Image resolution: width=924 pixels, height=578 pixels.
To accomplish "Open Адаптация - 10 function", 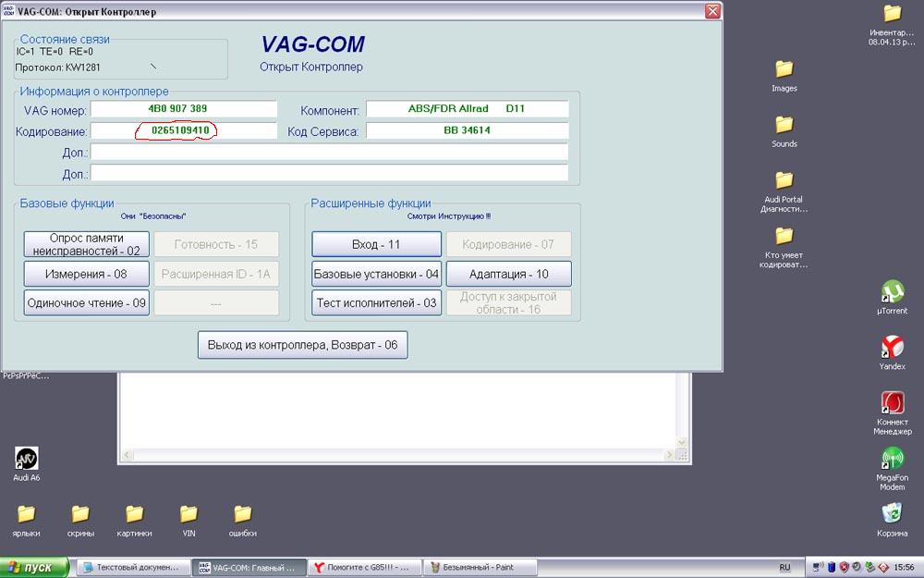I will click(x=508, y=274).
